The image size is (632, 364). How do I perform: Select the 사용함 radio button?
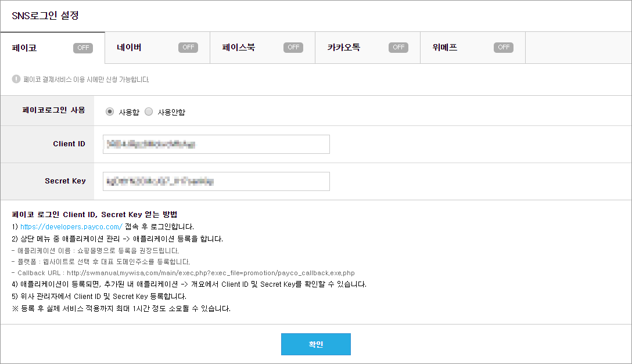tap(110, 111)
